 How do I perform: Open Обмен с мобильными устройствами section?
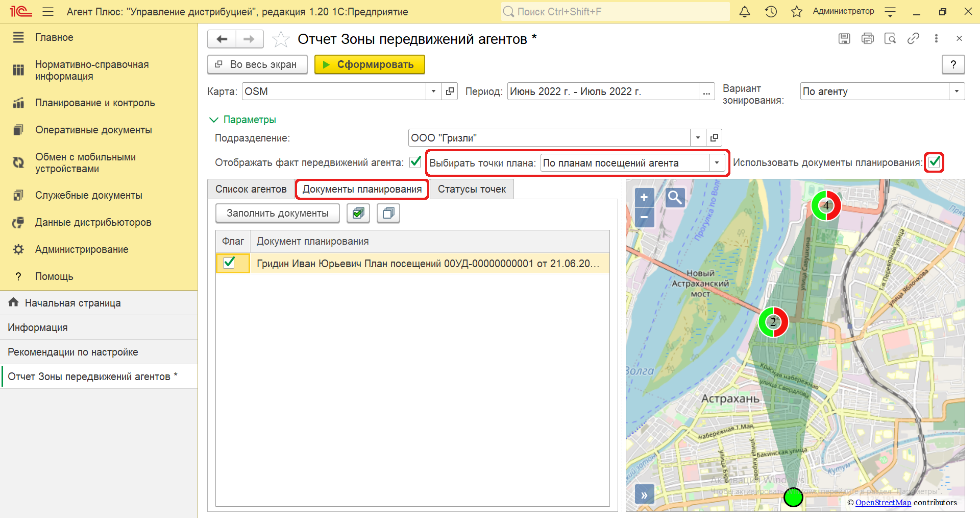coord(85,163)
